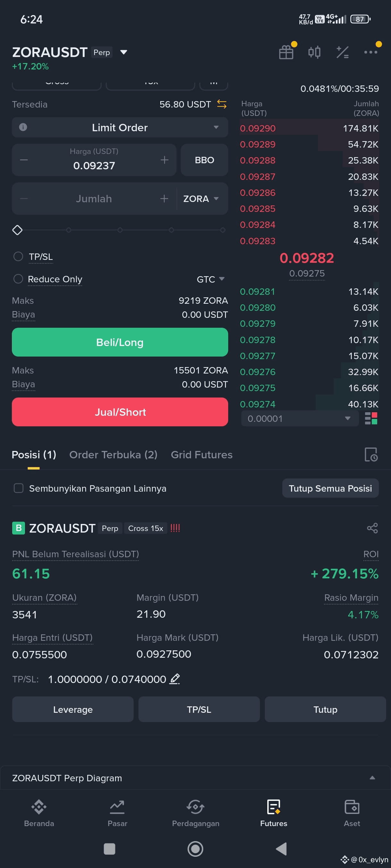Open the candlestick chart icon
This screenshot has width=391, height=868.
point(314,52)
